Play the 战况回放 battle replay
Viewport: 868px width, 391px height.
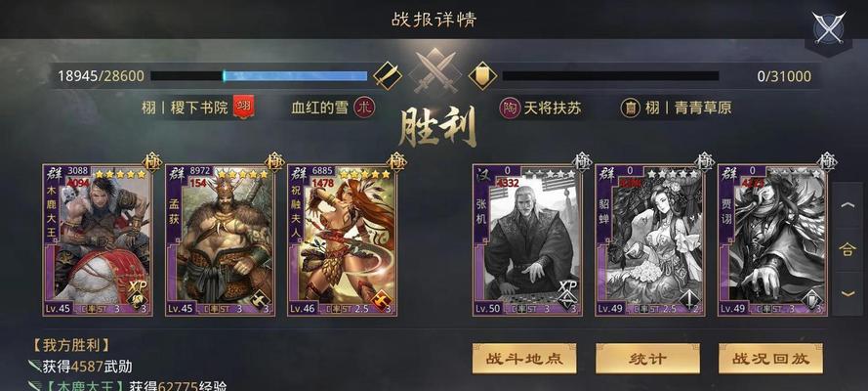[770, 359]
